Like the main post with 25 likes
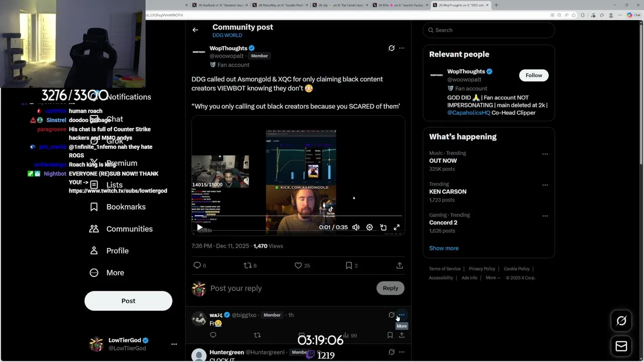 point(298,265)
